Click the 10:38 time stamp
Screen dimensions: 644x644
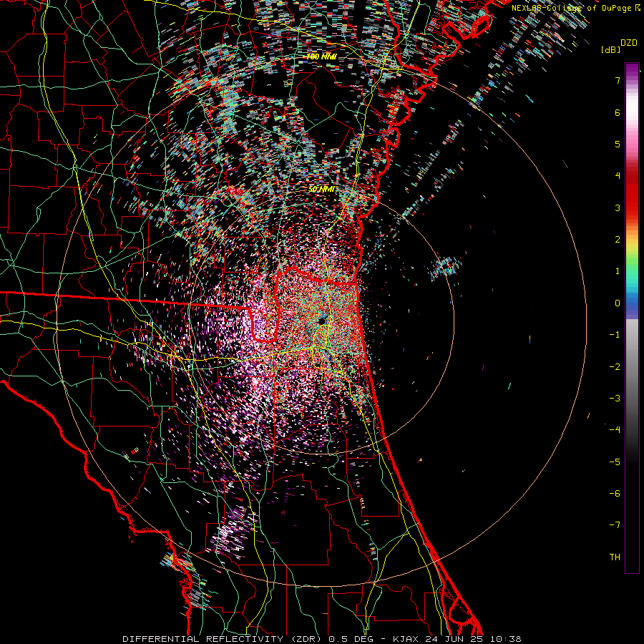[x=506, y=639]
